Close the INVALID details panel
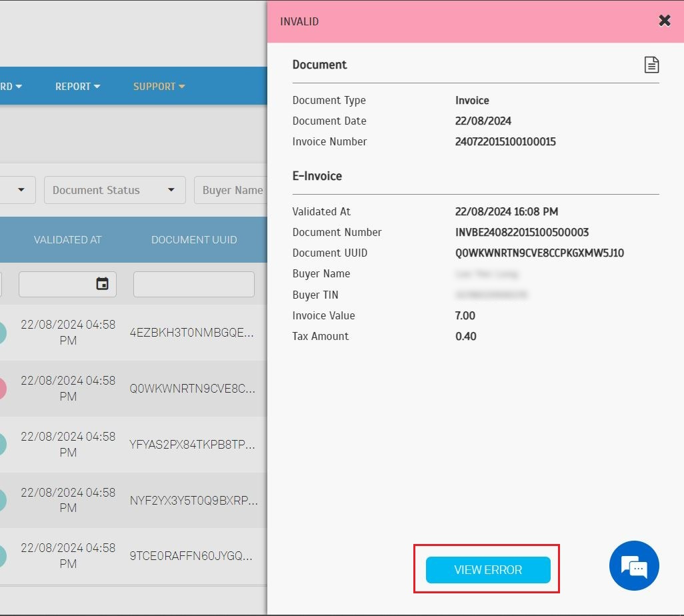Viewport: 684px width, 616px height. pyautogui.click(x=664, y=21)
